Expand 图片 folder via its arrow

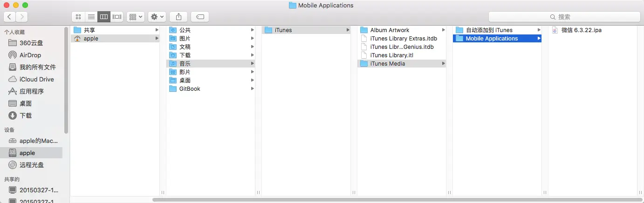[x=253, y=38]
